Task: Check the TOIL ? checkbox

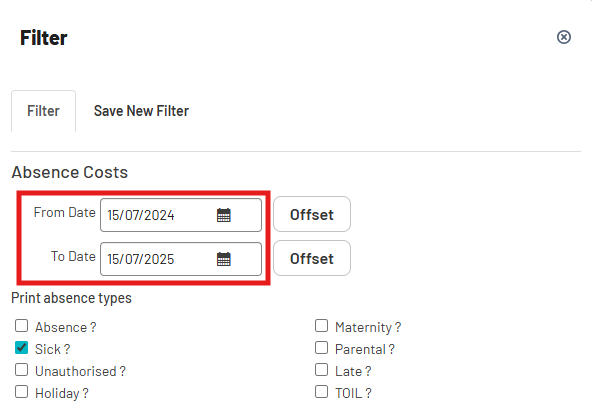Action: (321, 392)
